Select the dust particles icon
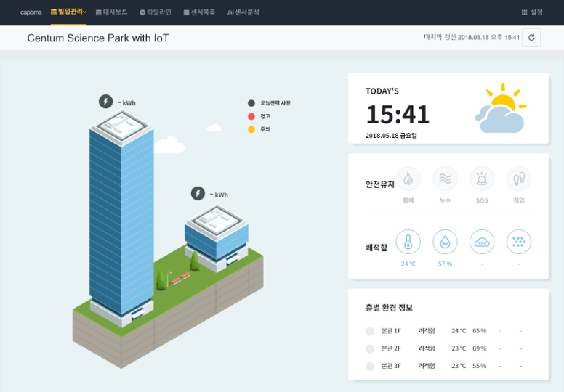 click(519, 242)
